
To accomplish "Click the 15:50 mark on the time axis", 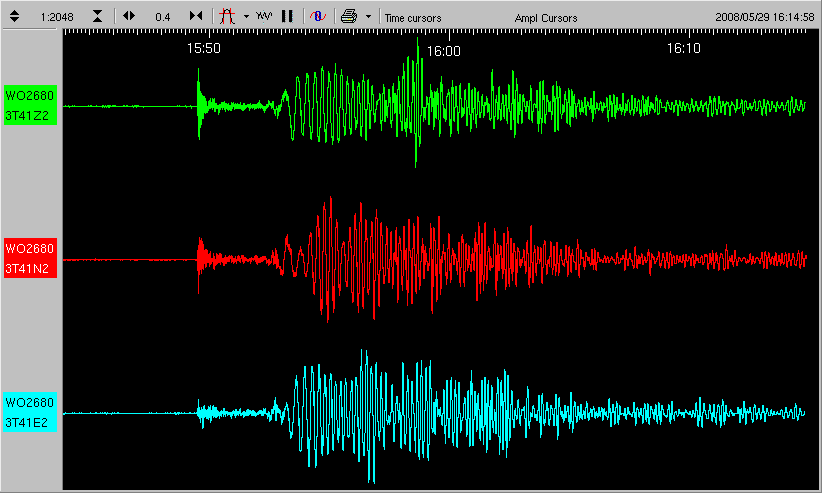I will [204, 48].
